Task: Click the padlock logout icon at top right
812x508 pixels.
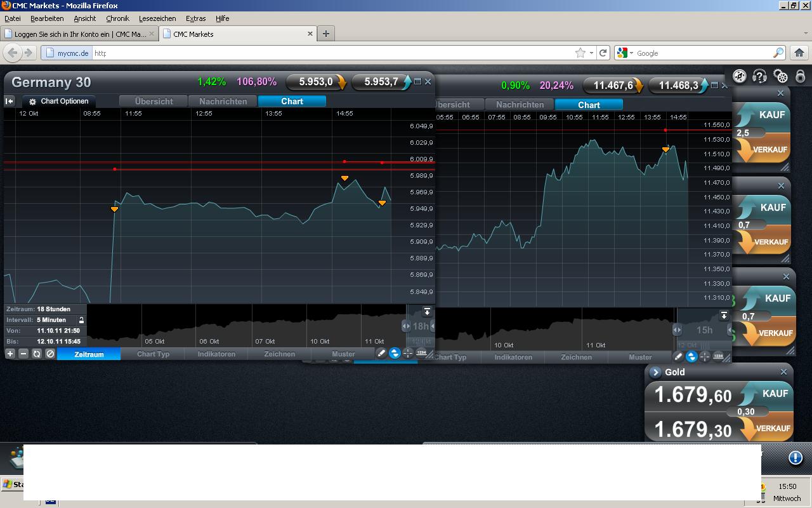Action: pos(801,76)
